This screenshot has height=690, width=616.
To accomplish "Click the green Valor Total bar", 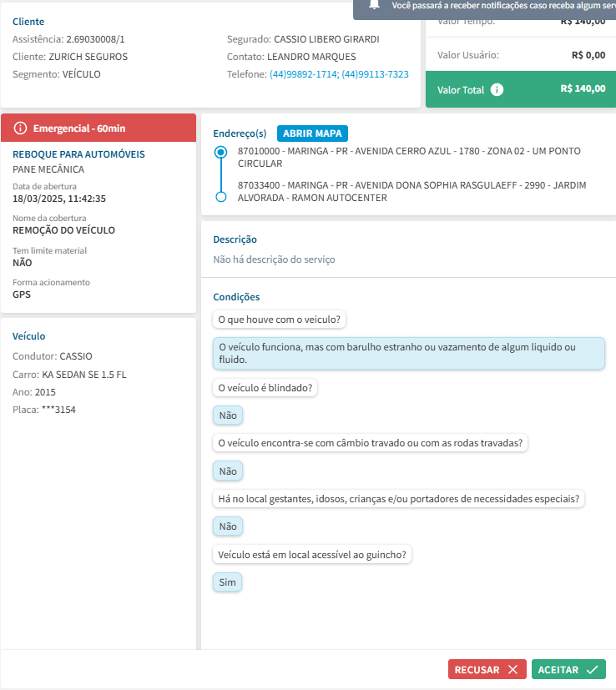I will 521,89.
